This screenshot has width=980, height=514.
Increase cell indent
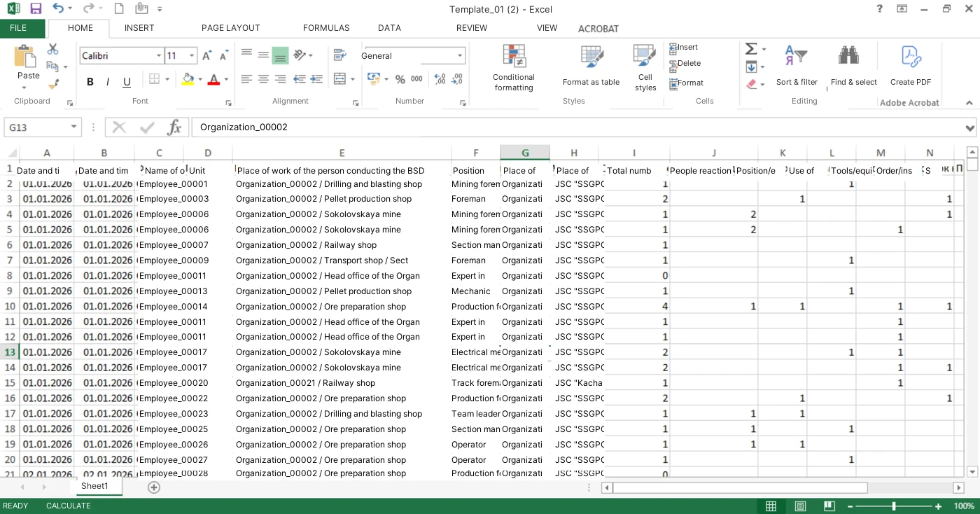[x=316, y=79]
